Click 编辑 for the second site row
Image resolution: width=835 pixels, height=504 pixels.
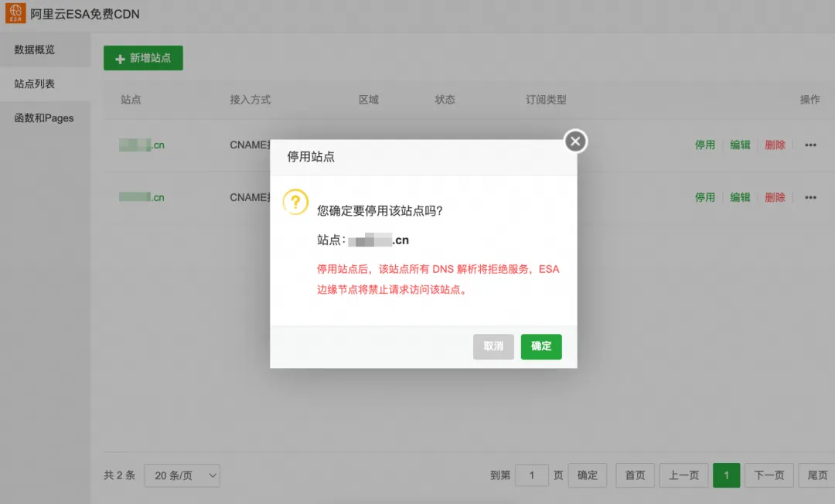[x=740, y=197]
